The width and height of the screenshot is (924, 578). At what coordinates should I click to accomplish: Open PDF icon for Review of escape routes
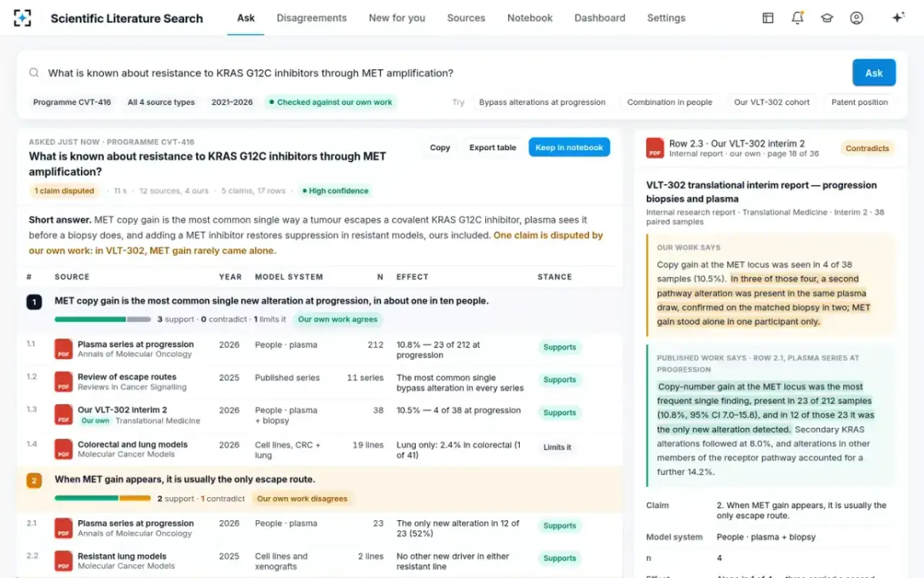63,382
